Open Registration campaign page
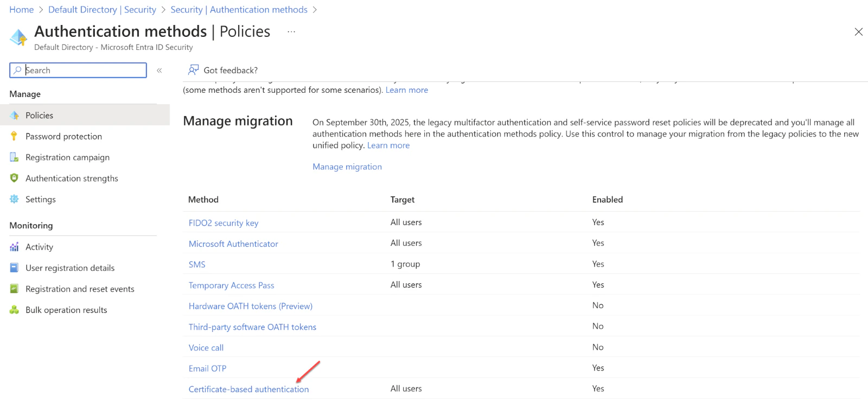The width and height of the screenshot is (868, 402). 67,157
